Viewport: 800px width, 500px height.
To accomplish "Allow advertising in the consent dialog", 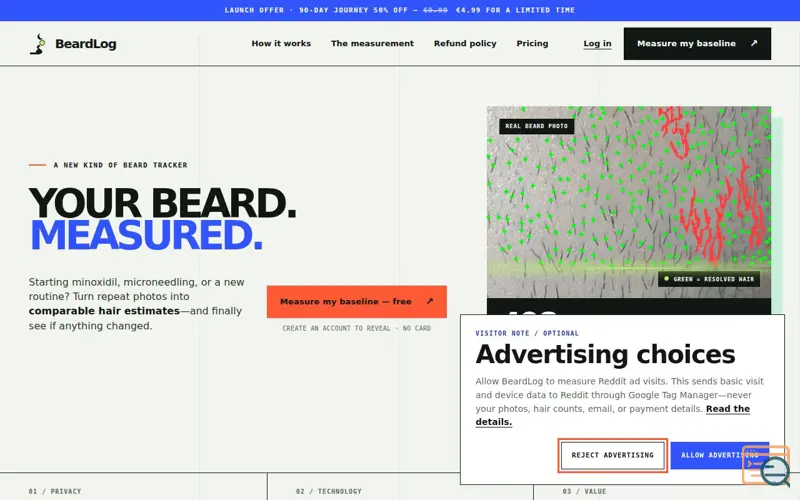I will 719,455.
